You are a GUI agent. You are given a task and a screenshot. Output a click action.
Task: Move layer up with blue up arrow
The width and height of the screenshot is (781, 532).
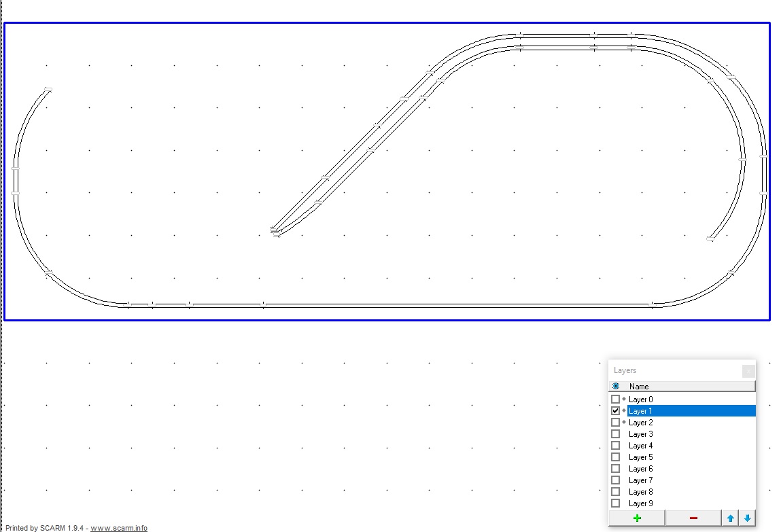730,518
